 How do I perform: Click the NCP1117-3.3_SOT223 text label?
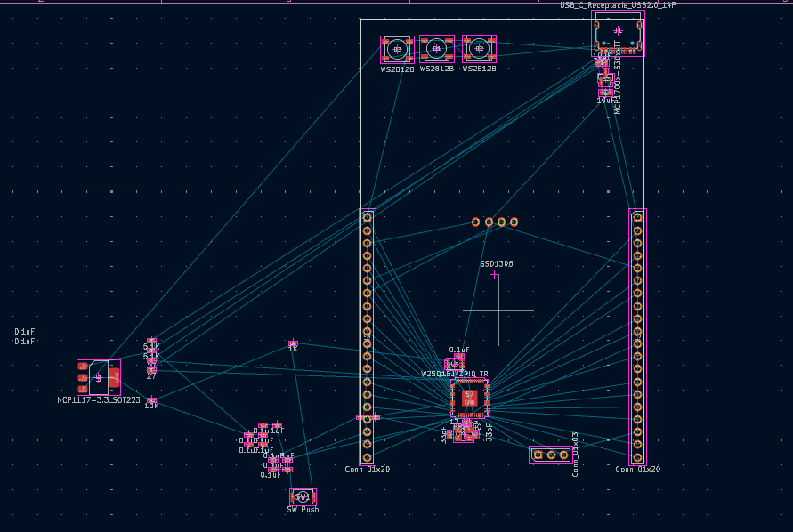tap(99, 400)
